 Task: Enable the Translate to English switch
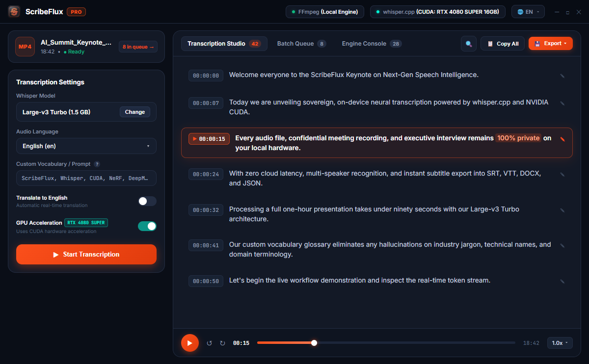pyautogui.click(x=147, y=201)
